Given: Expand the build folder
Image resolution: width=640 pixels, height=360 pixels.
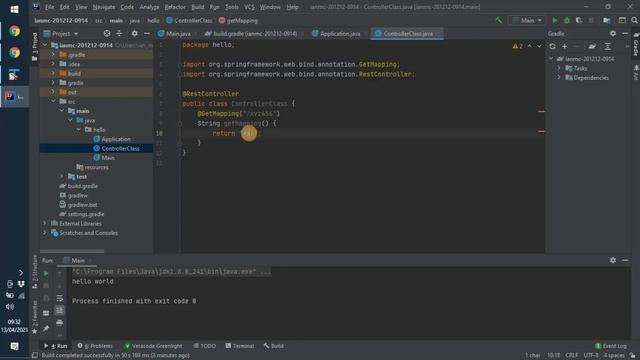Looking at the screenshot, I should (x=53, y=73).
